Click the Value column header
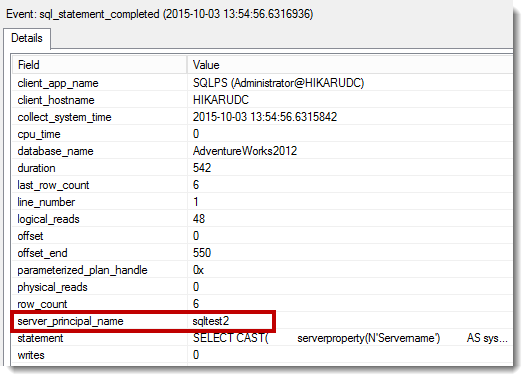 point(350,65)
